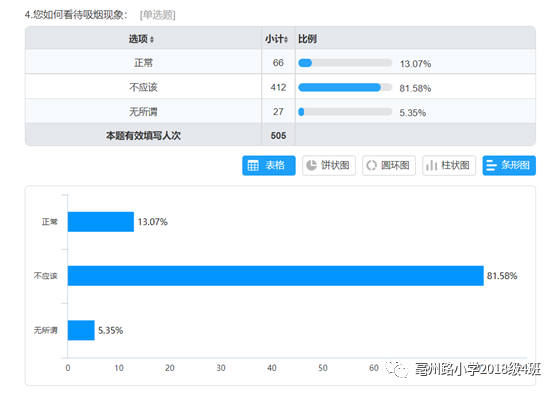The image size is (558, 394).
Task: Choose the 圆环图 donut chart view
Action: pos(389,166)
